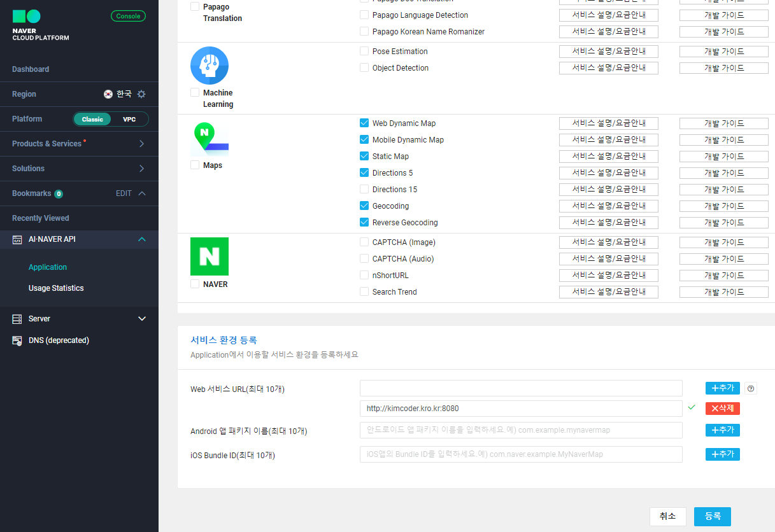This screenshot has height=532, width=775.
Task: Focus the Android 앱 패키지 이름 field
Action: coord(521,430)
